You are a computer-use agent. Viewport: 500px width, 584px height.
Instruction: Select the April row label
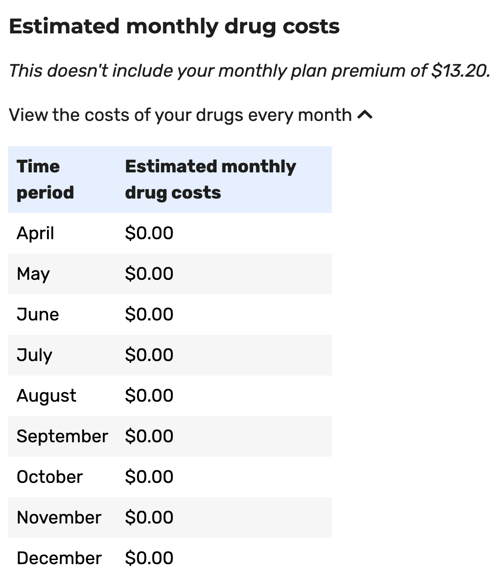[x=35, y=234]
